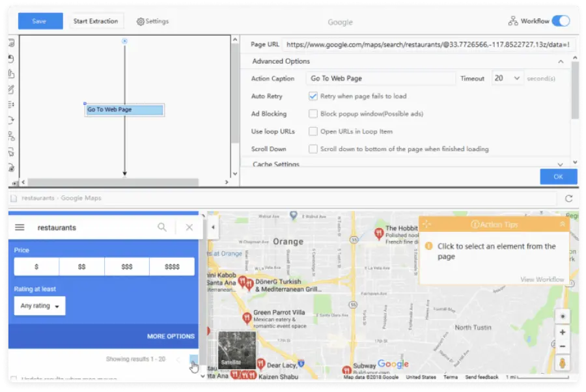
Task: Click the North Tustin map label
Action: tap(473, 328)
